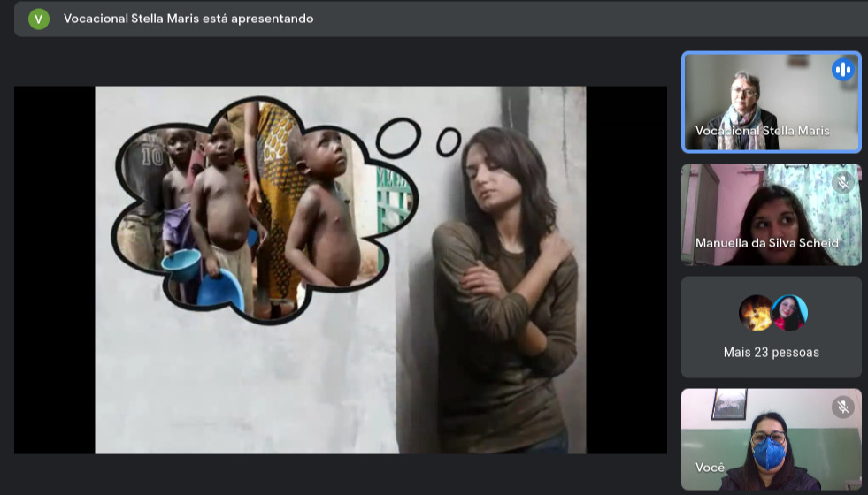
Task: Click muted microphone icon on Manuella's tile
Action: tap(842, 182)
